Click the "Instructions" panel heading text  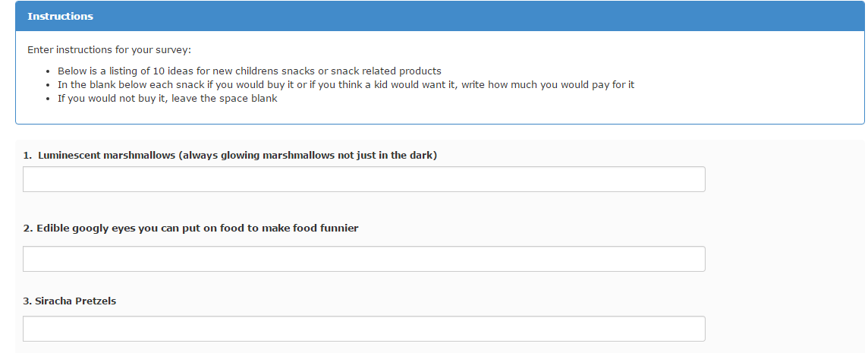pyautogui.click(x=60, y=16)
